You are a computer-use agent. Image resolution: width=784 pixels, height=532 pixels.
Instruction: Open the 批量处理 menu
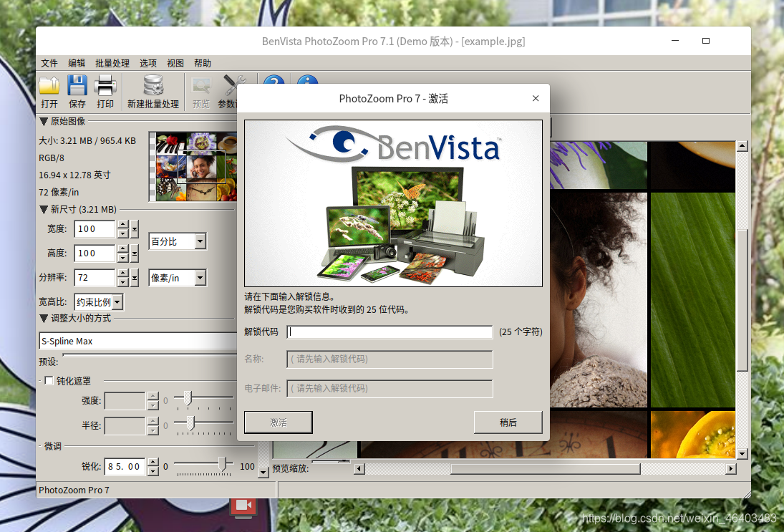112,63
